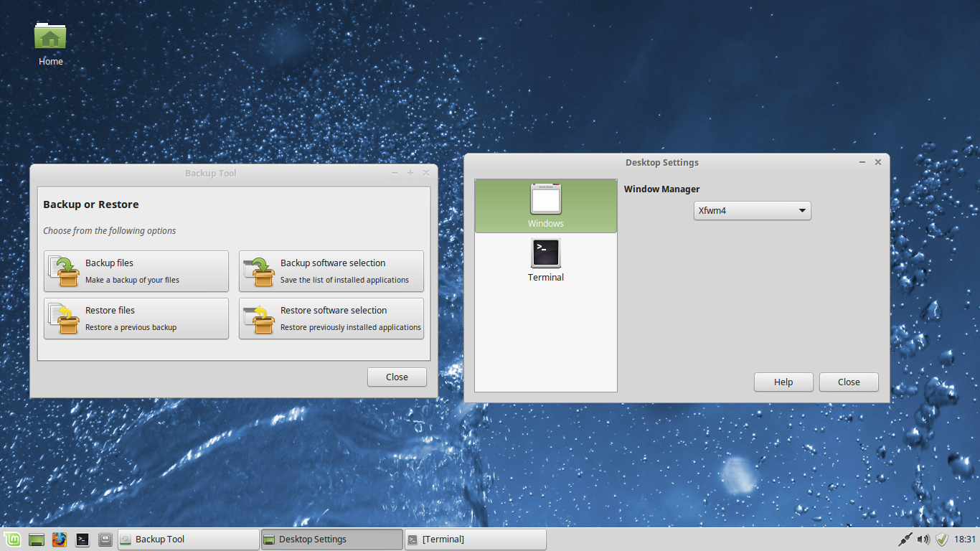Click Close button in Desktop Settings window
The image size is (980, 551).
849,382
